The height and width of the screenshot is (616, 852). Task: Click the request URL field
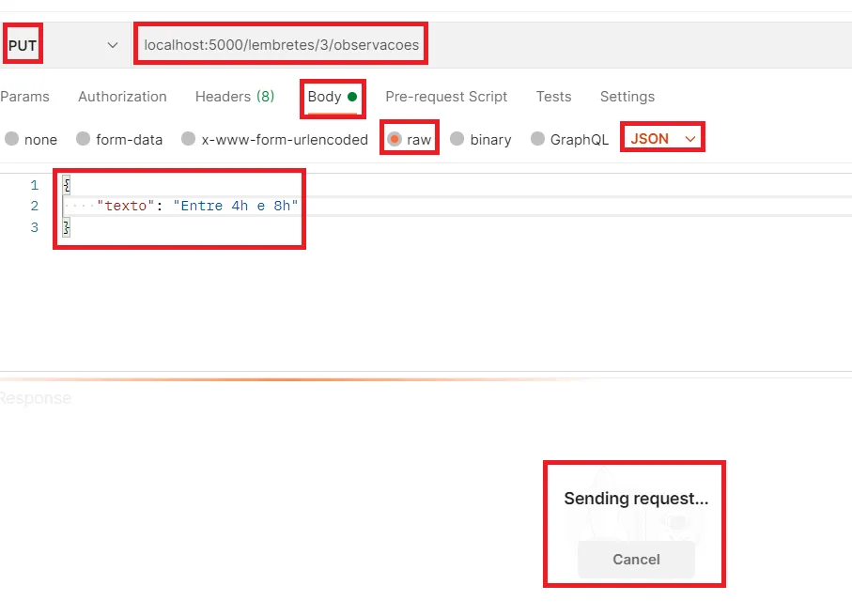point(491,45)
